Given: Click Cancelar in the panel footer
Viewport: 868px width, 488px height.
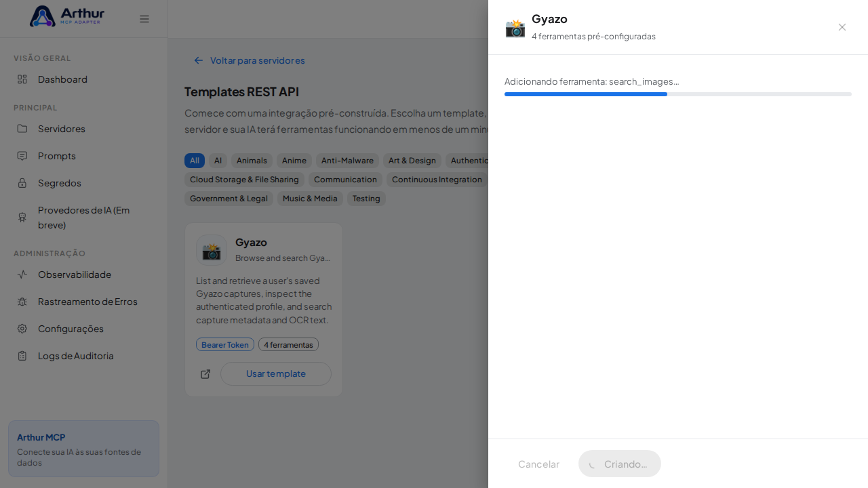Looking at the screenshot, I should click(x=538, y=464).
